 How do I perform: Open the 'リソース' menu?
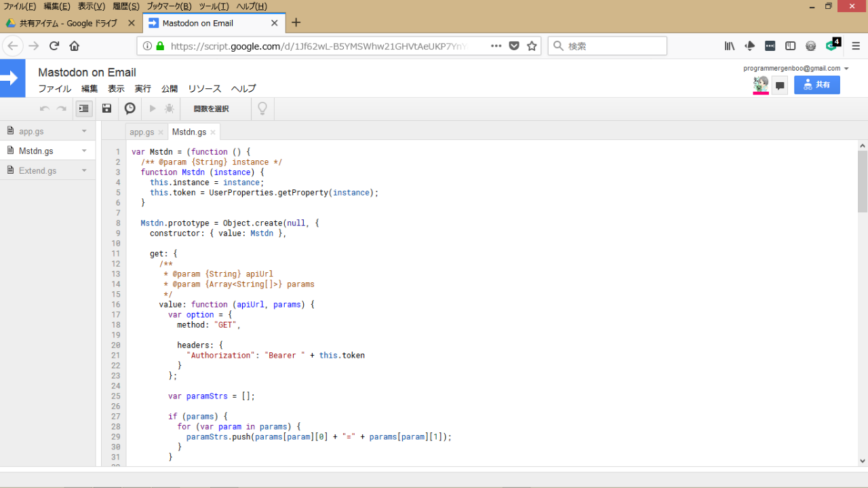pyautogui.click(x=204, y=89)
